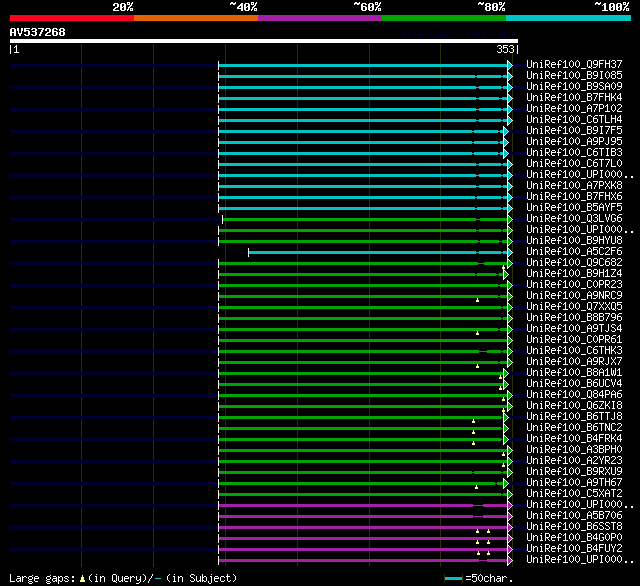
Task: Click the cyan 50char scale bar legend
Action: (x=453, y=579)
